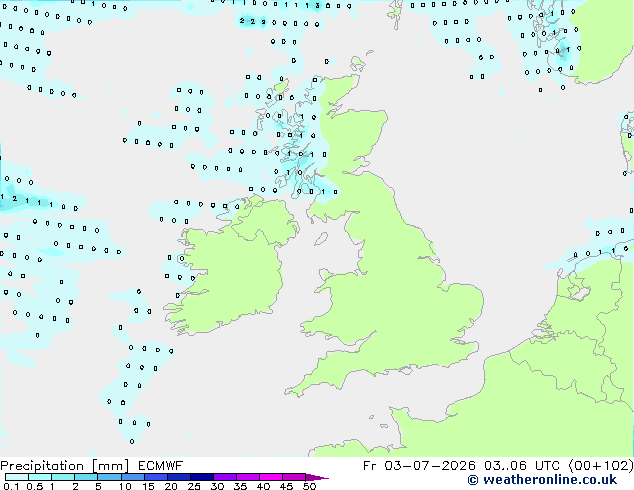634x490 pixels.
Task: Pick the 0.5–1 mm legend swatch
Action: pyautogui.click(x=40, y=477)
